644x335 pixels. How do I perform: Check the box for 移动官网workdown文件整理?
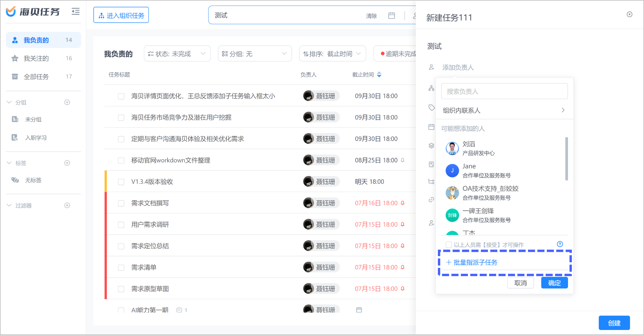point(121,160)
